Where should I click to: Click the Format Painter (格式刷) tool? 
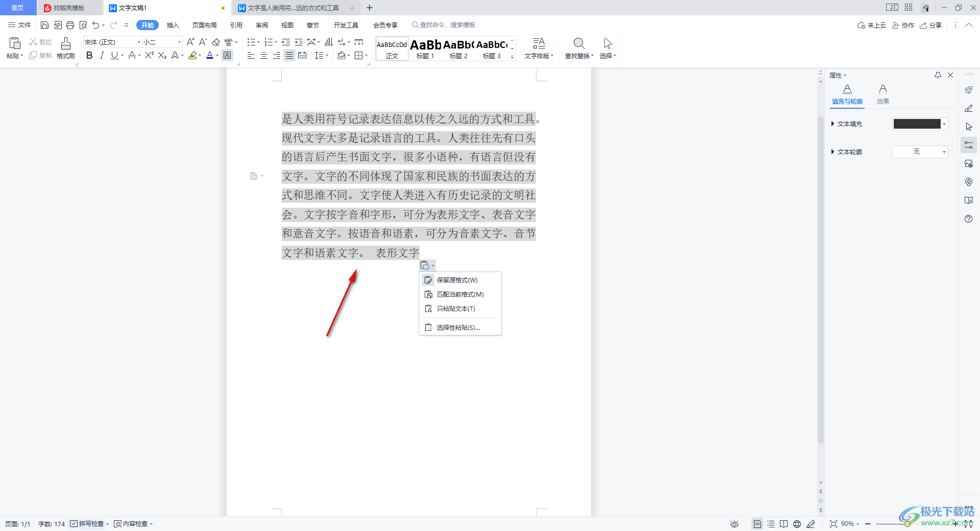(65, 48)
